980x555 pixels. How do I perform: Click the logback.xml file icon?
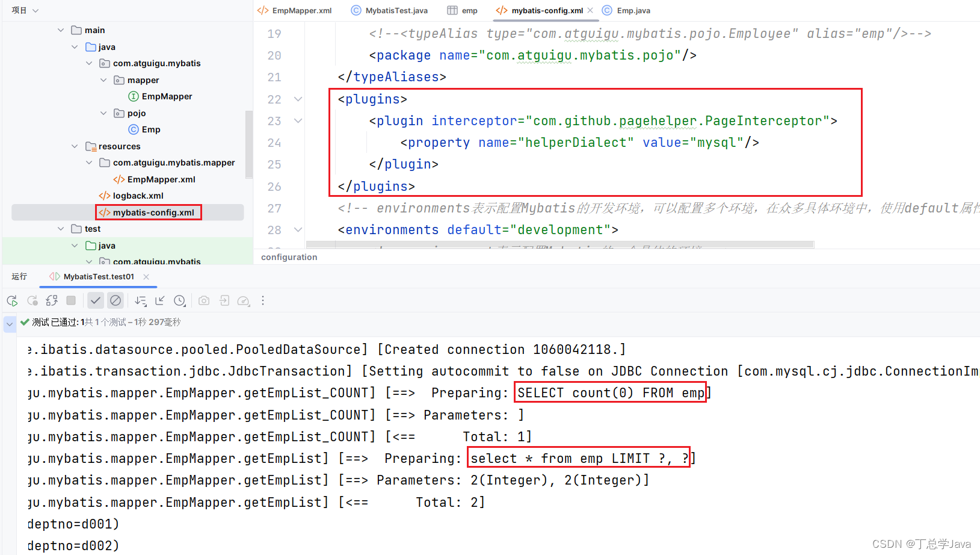105,196
